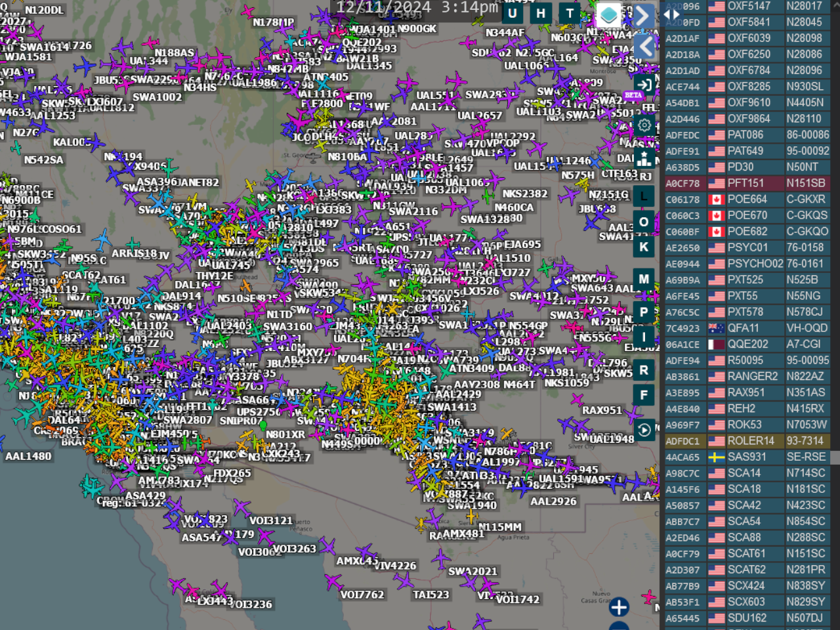Toggle the sidebar with the double-arrow handle

(x=672, y=14)
